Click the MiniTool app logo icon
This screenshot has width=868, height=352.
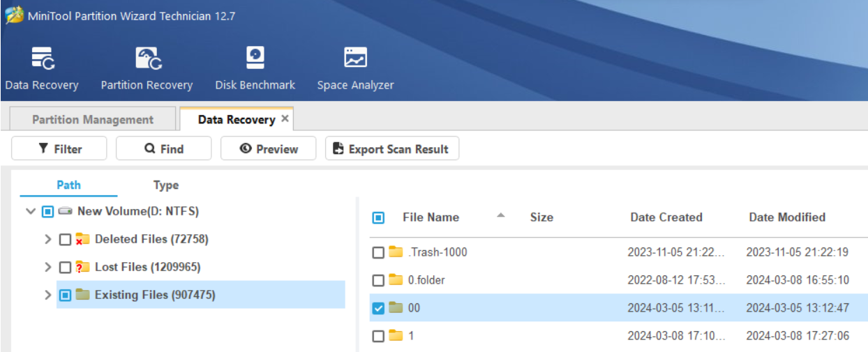14,16
